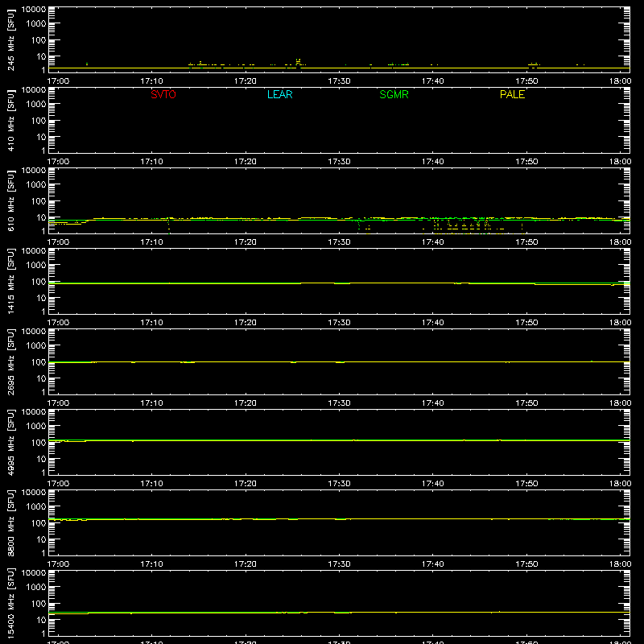Click the 10000 tick on 15400 MHz axis
Viewport: 644px width, 644px height.
tap(34, 573)
